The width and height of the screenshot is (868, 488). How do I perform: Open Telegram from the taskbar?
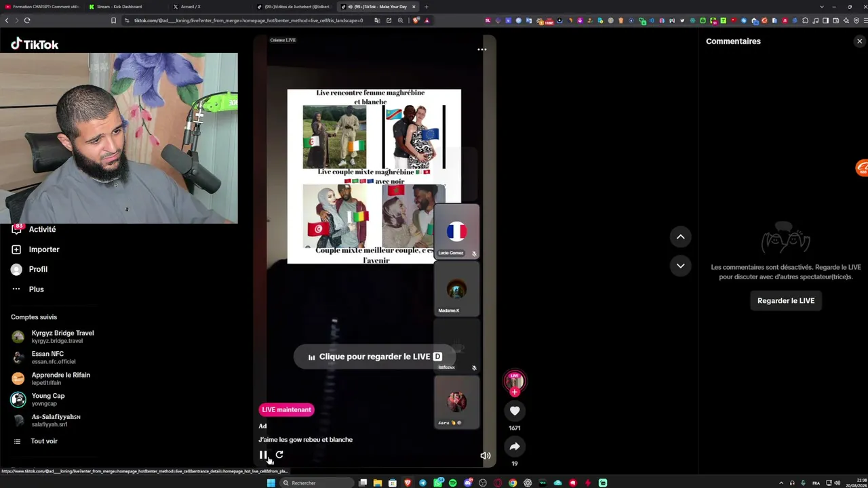click(422, 483)
